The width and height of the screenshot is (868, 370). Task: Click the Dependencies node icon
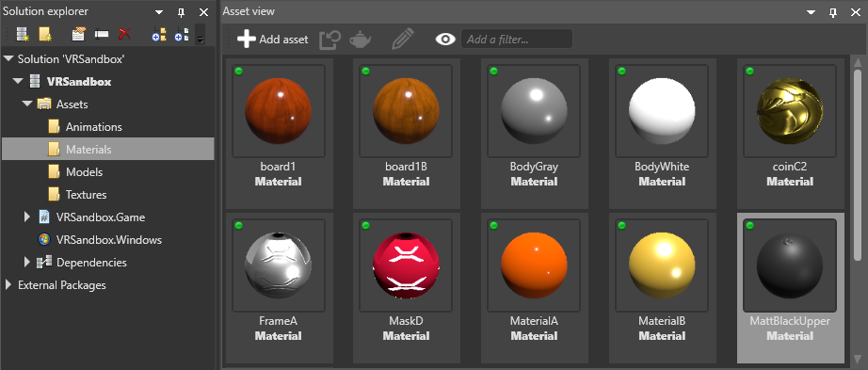coord(43,263)
